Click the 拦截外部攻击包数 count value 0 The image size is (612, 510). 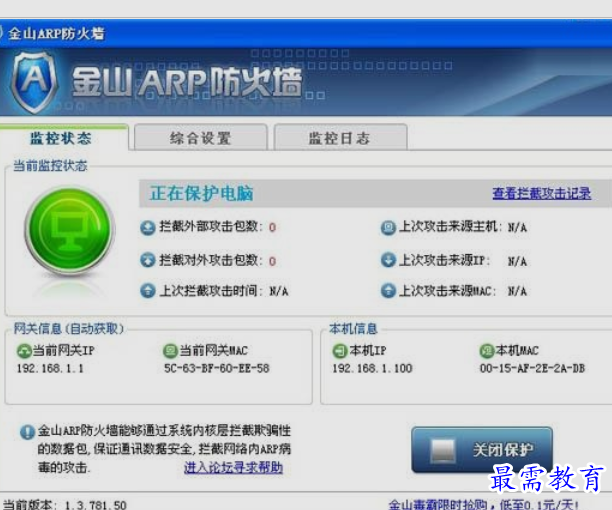click(272, 227)
